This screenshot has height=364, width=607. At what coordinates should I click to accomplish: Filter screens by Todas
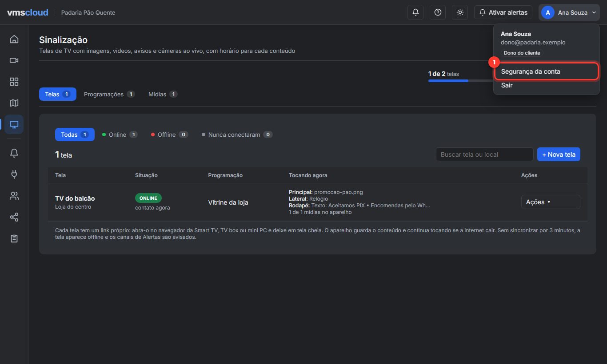[x=75, y=135]
